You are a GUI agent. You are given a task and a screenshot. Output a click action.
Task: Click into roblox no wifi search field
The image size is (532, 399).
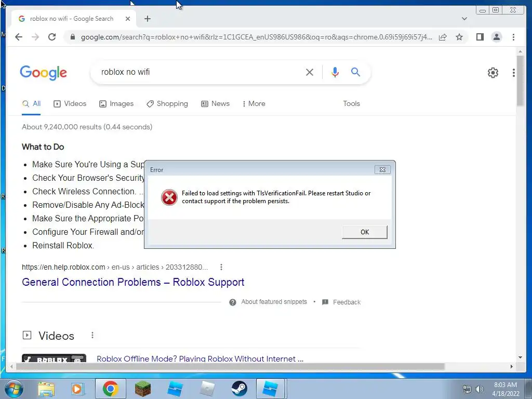click(x=200, y=72)
